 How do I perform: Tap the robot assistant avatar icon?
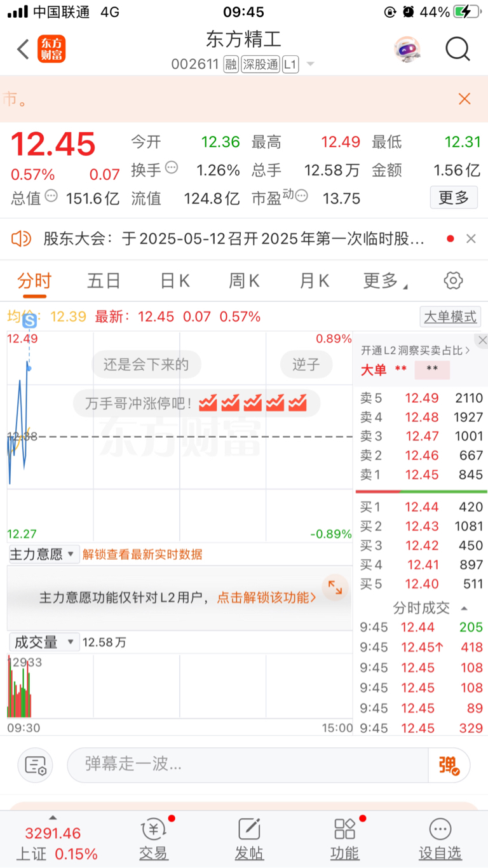coord(407,49)
